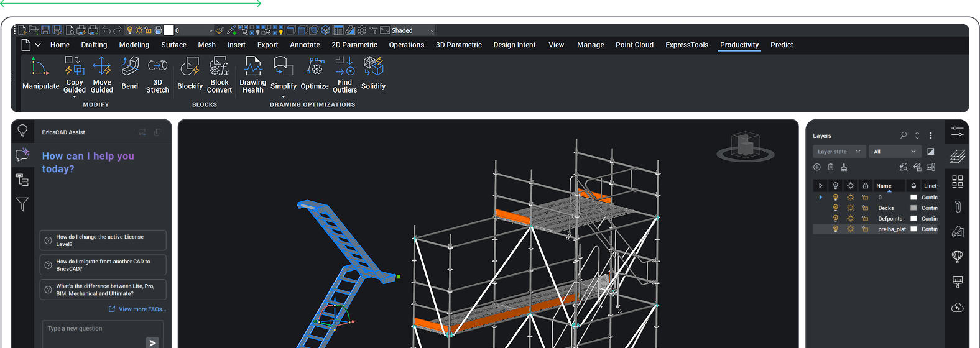Viewport: 980px width, 348px height.
Task: Search layers with magnifier icon
Action: click(x=904, y=135)
